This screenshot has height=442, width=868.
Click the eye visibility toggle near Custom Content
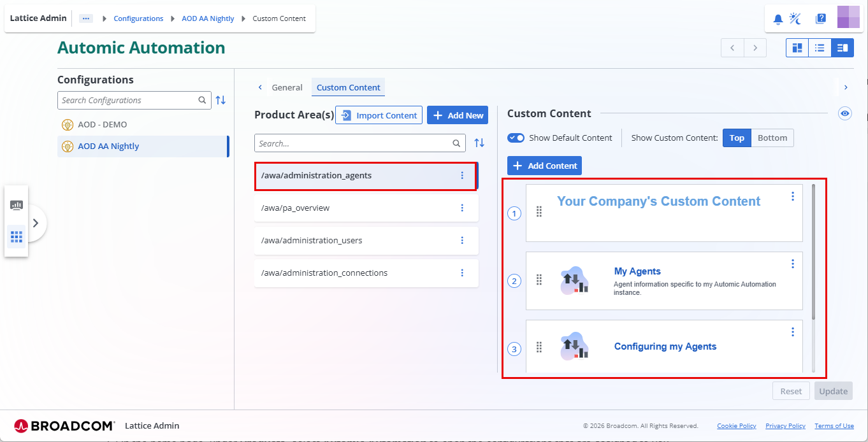click(845, 113)
